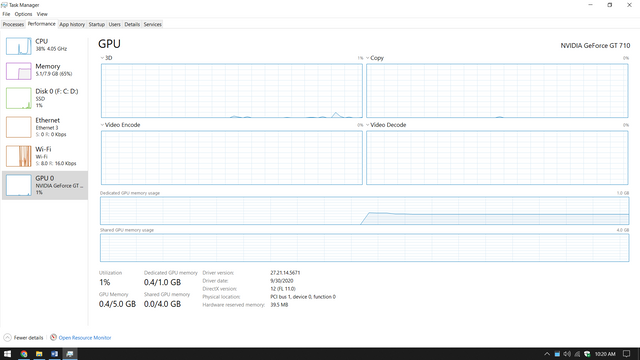This screenshot has height=360, width=640.
Task: Open the File menu
Action: pos(6,14)
